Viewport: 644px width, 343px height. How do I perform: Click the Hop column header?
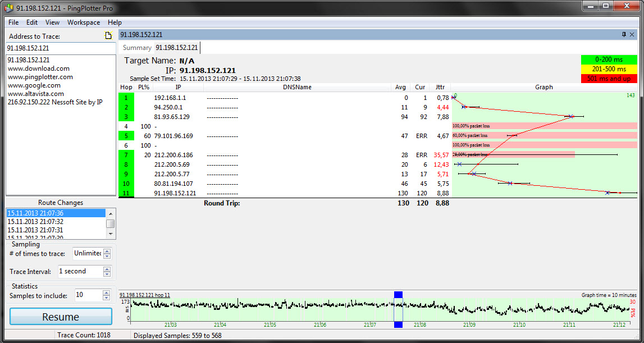coord(126,87)
